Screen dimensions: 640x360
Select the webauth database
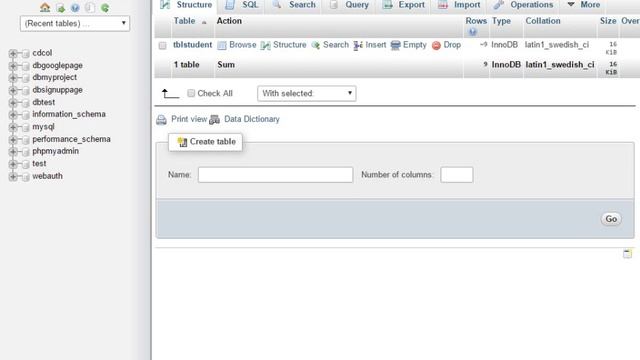point(47,176)
